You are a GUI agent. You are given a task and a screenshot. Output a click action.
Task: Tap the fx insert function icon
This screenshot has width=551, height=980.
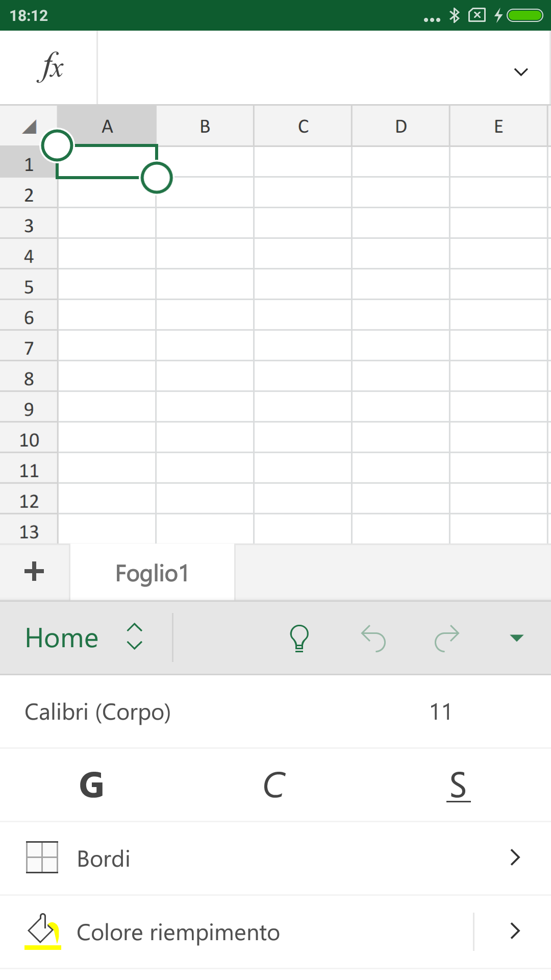click(x=50, y=67)
